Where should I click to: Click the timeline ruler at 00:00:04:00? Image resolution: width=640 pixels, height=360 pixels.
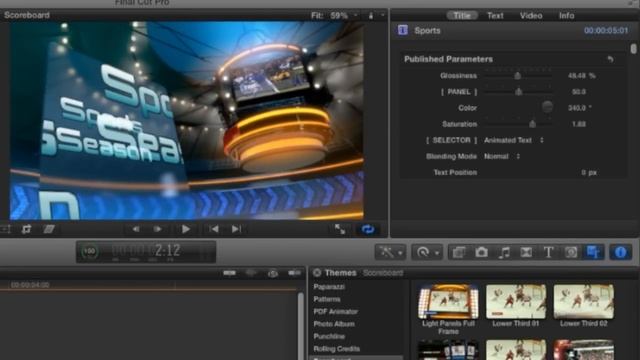pos(30,285)
